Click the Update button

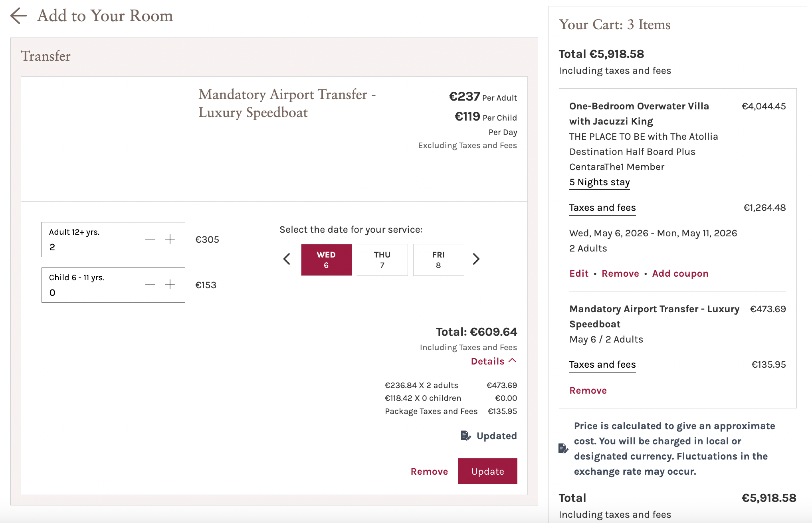487,471
